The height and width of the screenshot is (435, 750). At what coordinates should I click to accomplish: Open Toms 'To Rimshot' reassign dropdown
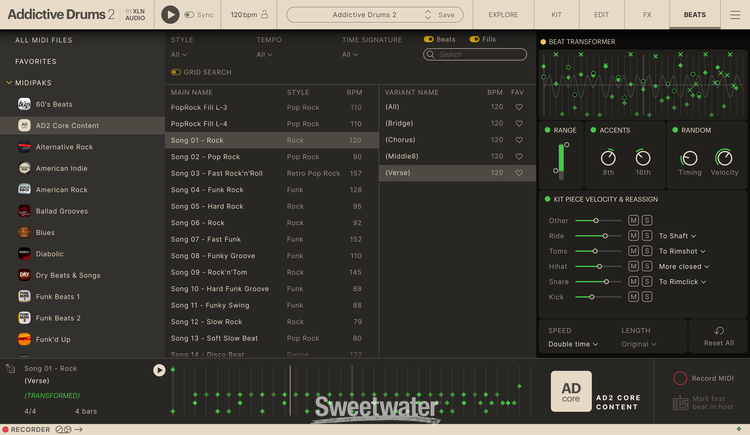(x=682, y=251)
